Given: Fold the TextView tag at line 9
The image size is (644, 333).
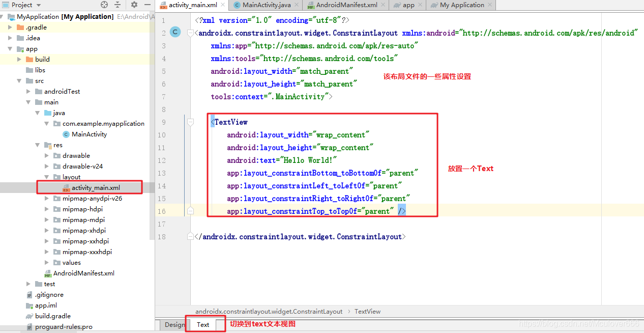Looking at the screenshot, I should [x=190, y=122].
